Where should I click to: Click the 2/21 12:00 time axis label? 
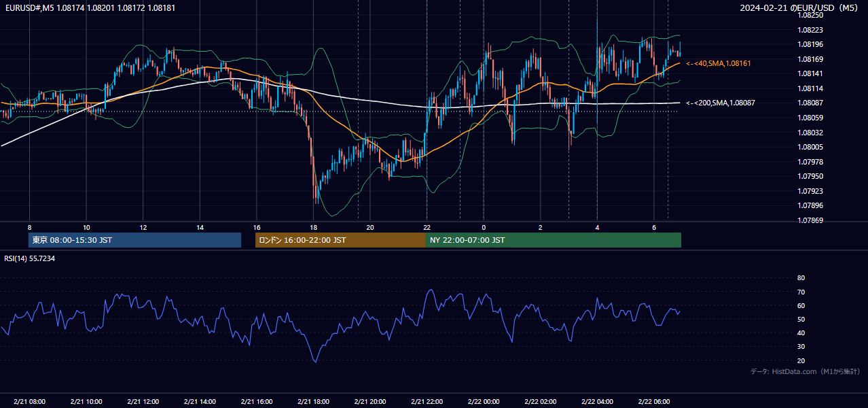pyautogui.click(x=143, y=402)
